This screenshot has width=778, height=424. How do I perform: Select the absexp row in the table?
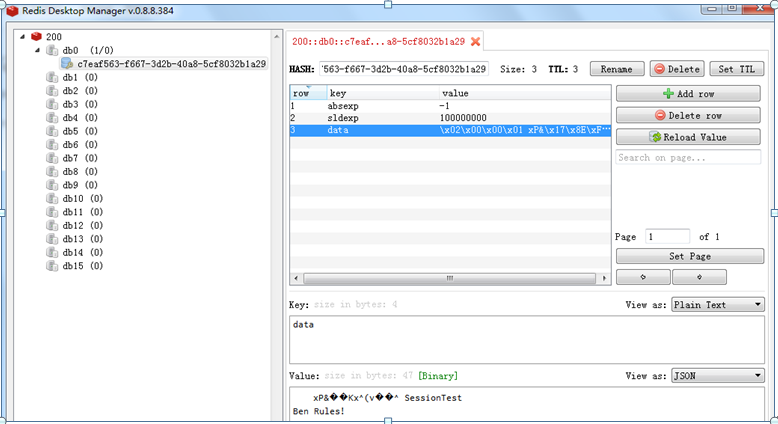click(450, 106)
